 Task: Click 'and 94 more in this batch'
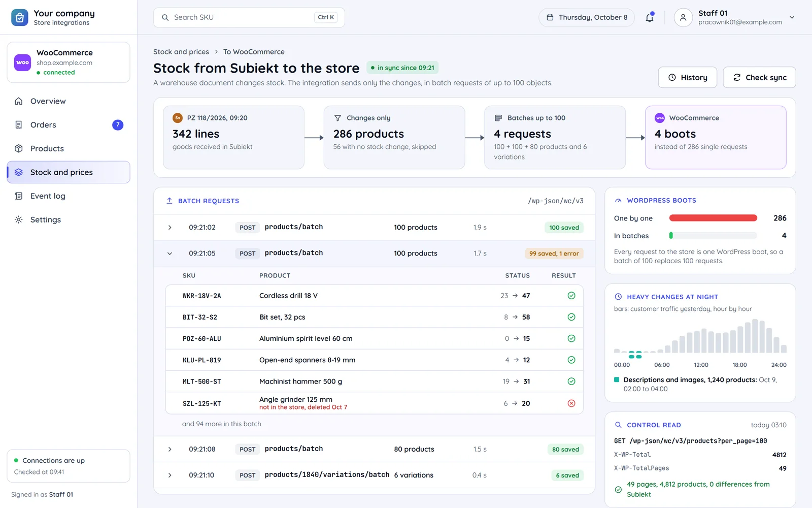click(x=222, y=424)
